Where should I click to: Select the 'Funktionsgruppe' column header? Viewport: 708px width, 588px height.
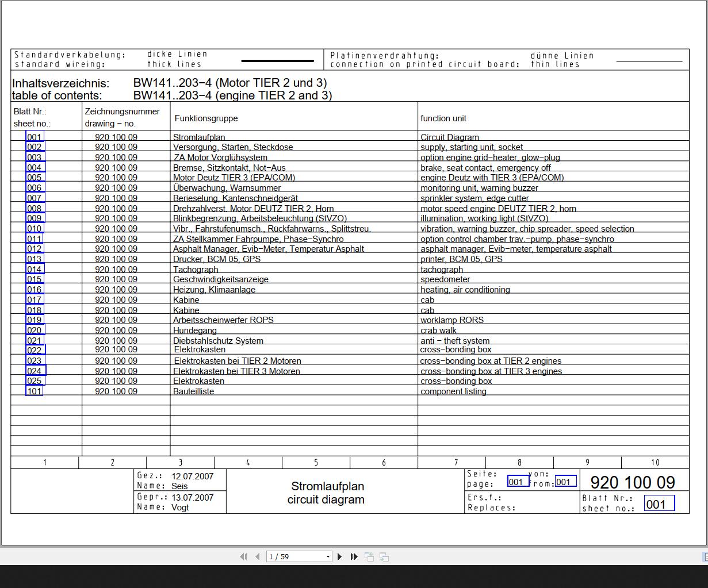[206, 118]
